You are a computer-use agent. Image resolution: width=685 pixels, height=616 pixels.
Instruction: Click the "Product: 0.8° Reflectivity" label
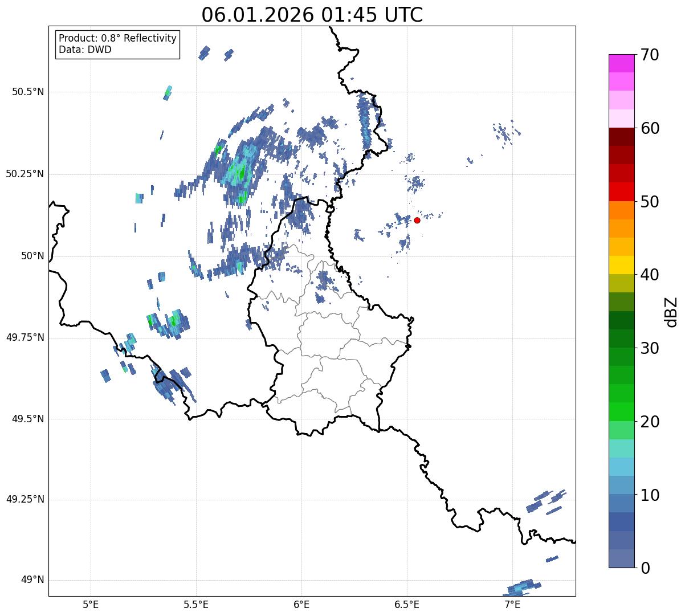(118, 38)
